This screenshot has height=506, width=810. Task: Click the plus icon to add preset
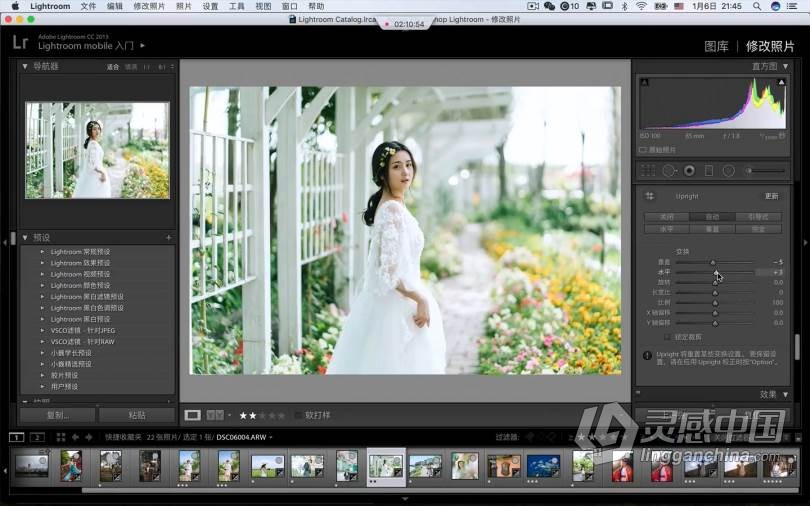coord(168,238)
